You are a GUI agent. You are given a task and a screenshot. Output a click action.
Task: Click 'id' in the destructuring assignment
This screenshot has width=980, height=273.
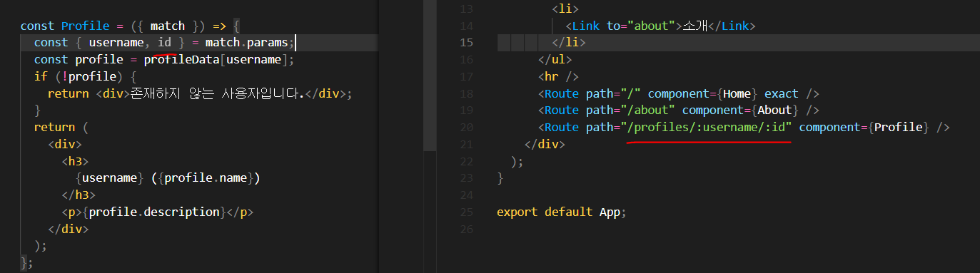(164, 43)
